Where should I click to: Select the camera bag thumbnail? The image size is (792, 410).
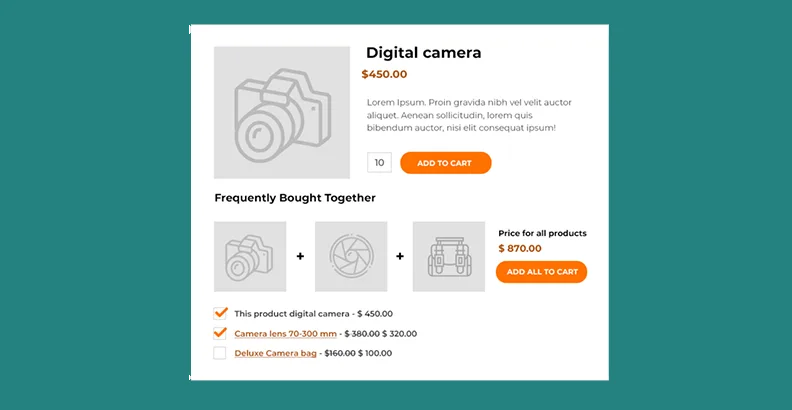pos(448,257)
